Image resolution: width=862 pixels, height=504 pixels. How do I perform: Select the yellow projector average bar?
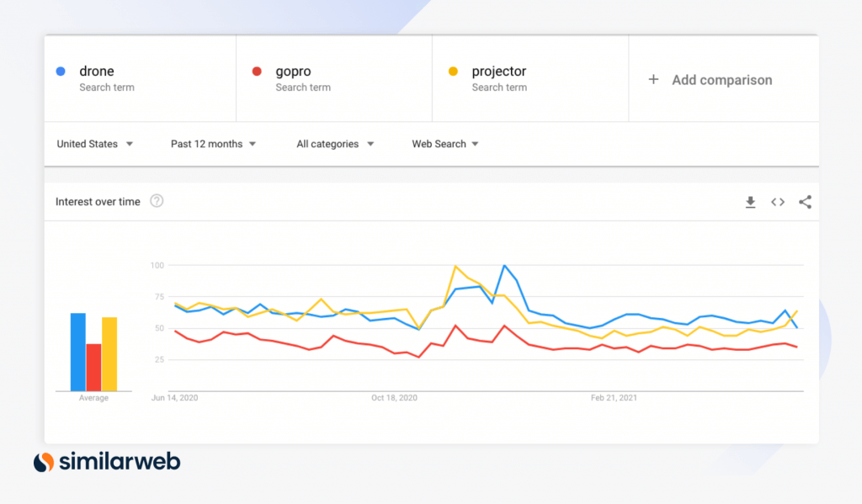109,354
